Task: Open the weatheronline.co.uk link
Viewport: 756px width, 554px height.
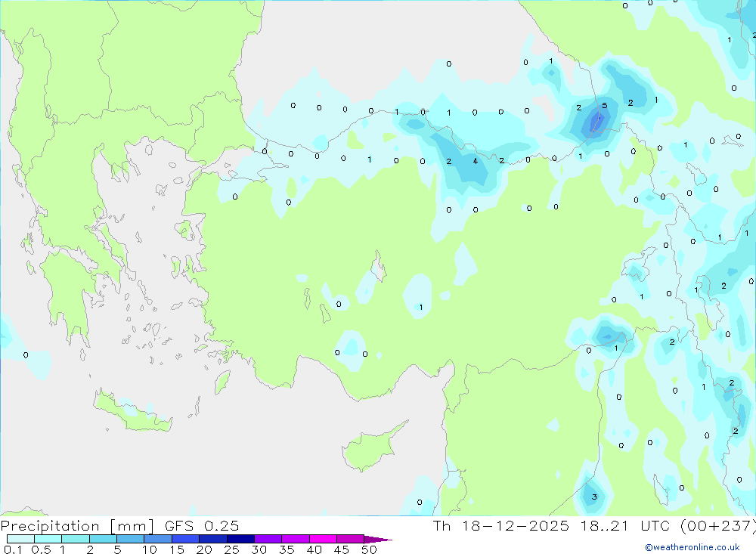Action: click(692, 547)
